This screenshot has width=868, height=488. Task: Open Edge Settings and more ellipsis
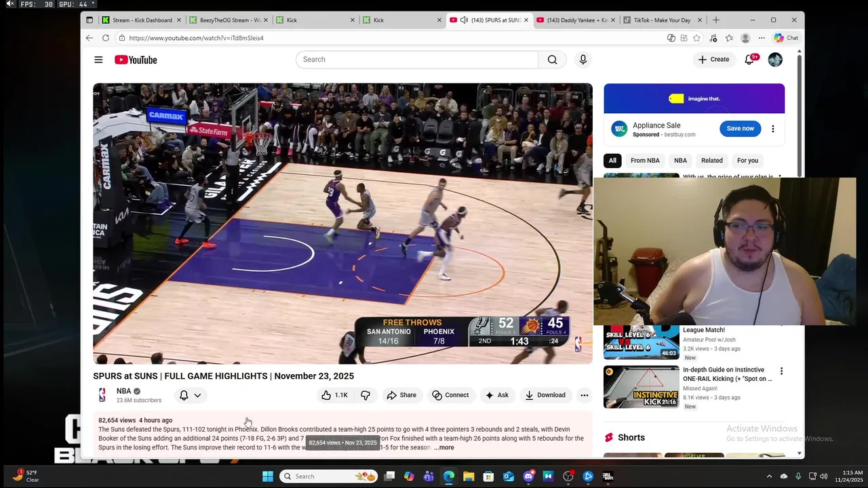coord(762,38)
